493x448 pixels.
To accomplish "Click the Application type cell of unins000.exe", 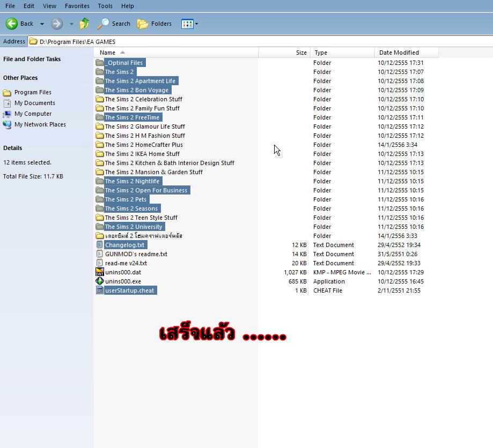I will 329,281.
